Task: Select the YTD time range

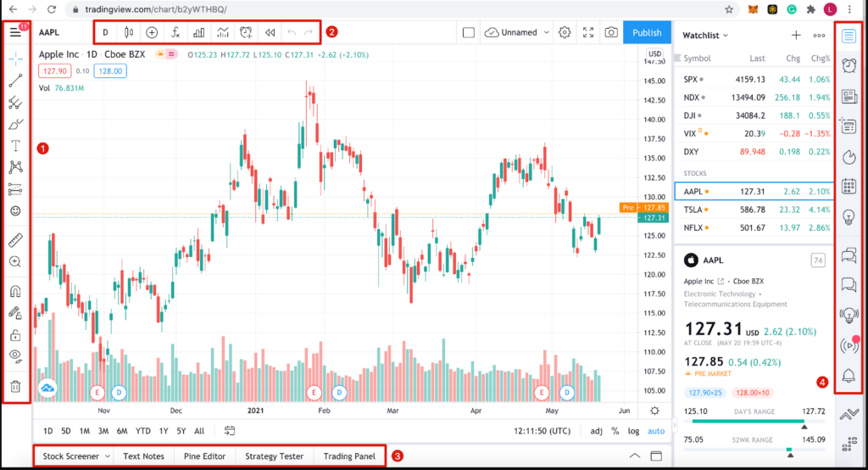Action: (x=142, y=431)
